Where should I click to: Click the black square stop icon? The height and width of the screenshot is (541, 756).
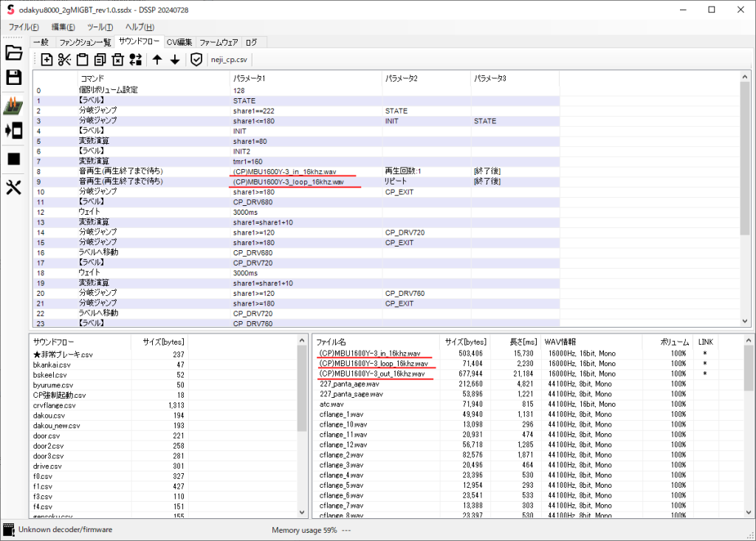tap(14, 159)
